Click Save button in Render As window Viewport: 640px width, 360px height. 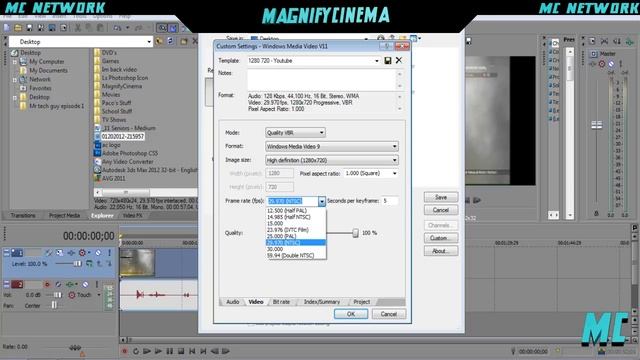pyautogui.click(x=441, y=197)
